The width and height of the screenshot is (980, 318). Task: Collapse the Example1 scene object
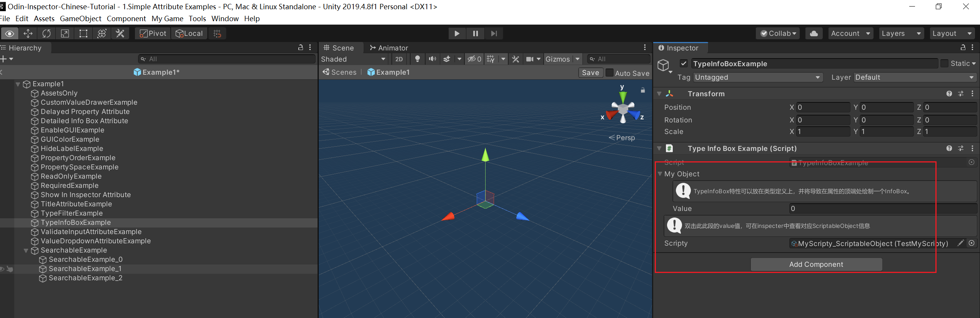click(x=18, y=84)
